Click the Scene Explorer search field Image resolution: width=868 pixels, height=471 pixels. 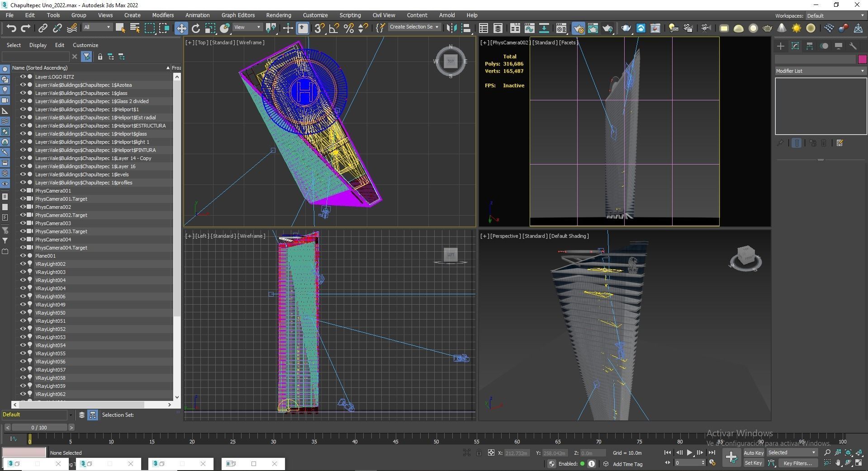[x=36, y=57]
